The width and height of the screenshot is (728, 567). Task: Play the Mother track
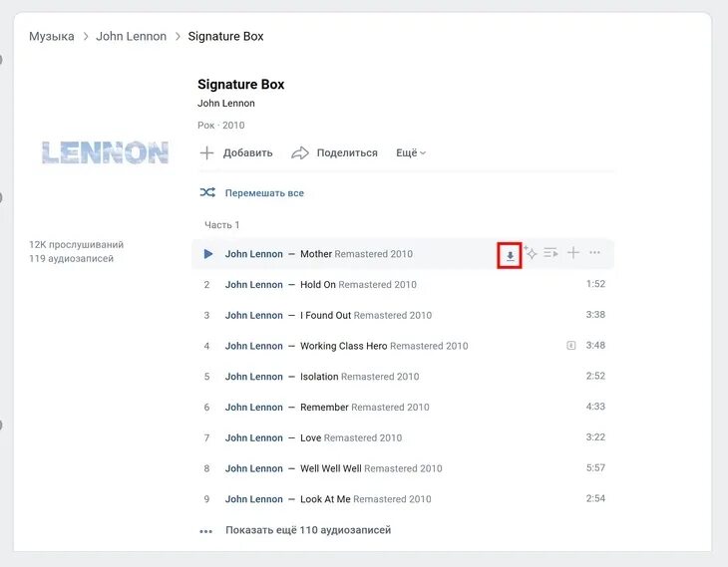coord(208,254)
